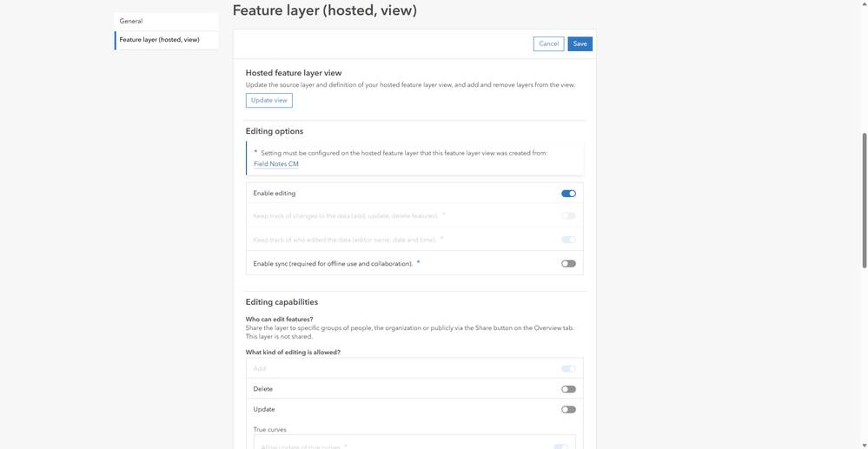Click the page vertical scrollbar thumb
The image size is (868, 449).
pyautogui.click(x=865, y=201)
